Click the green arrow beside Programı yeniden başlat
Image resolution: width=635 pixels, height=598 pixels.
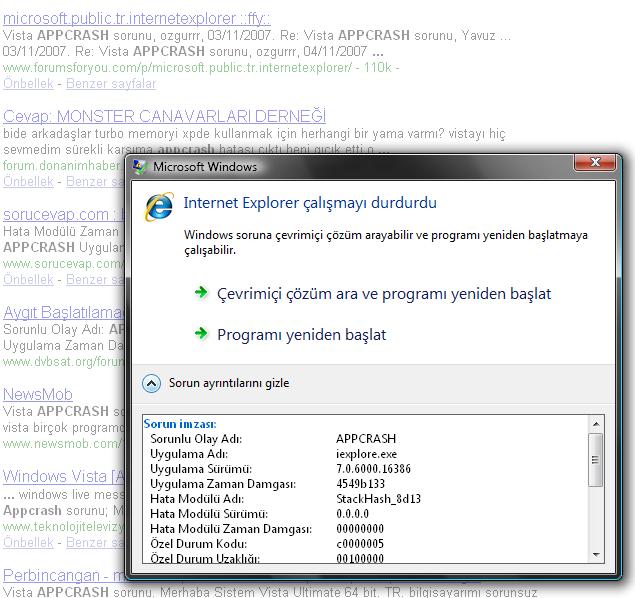pyautogui.click(x=201, y=333)
